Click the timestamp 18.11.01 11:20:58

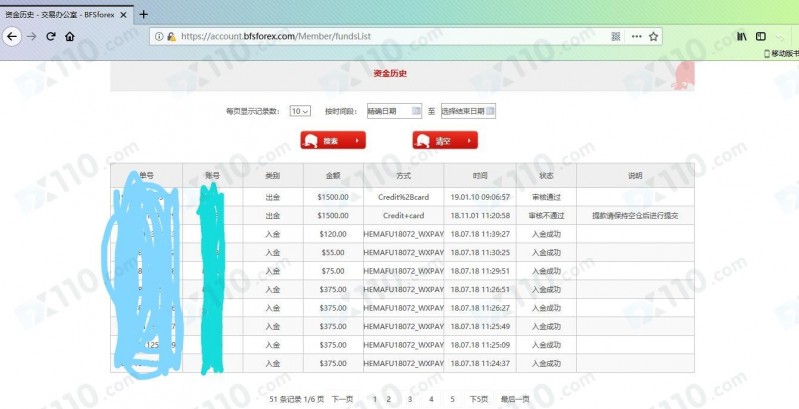[480, 215]
